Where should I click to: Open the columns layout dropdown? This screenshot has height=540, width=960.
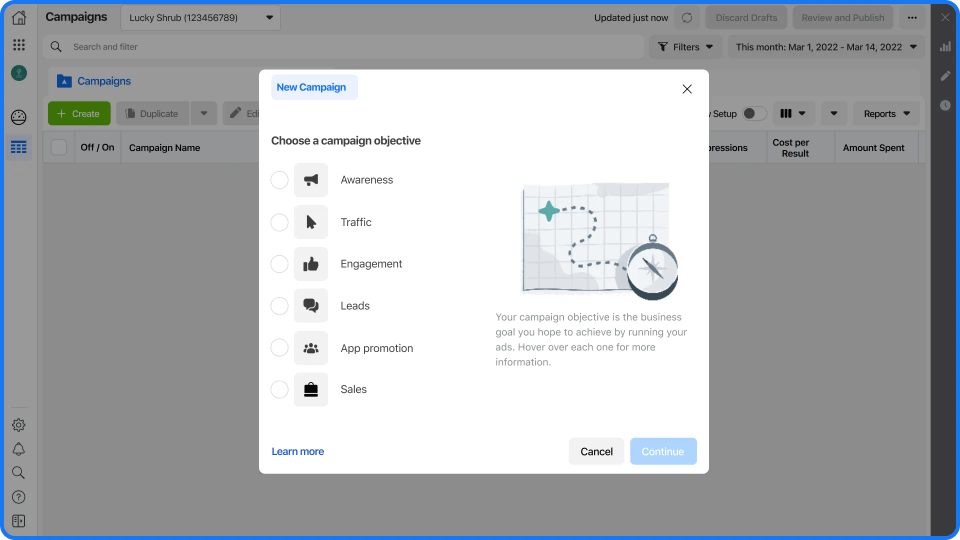(793, 114)
